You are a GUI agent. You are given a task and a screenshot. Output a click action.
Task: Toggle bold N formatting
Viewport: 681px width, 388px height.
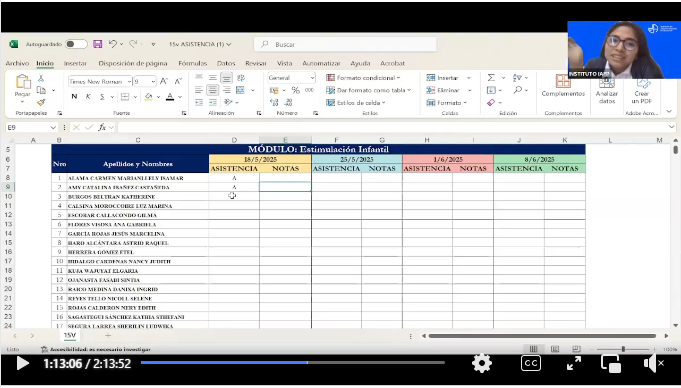click(x=74, y=96)
